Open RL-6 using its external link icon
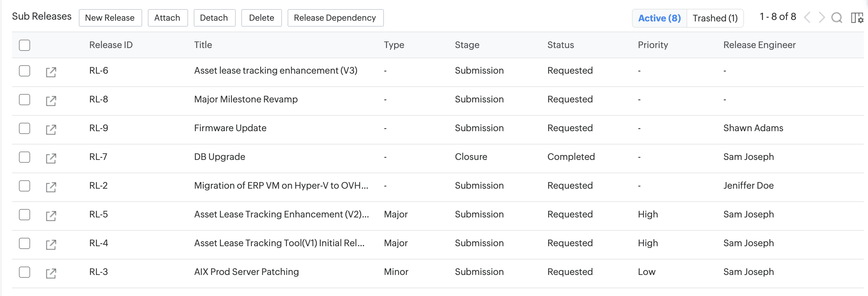 point(51,72)
